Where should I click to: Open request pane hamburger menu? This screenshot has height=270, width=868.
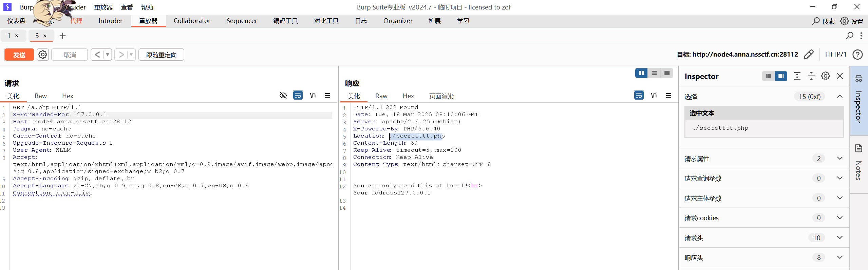pyautogui.click(x=327, y=96)
